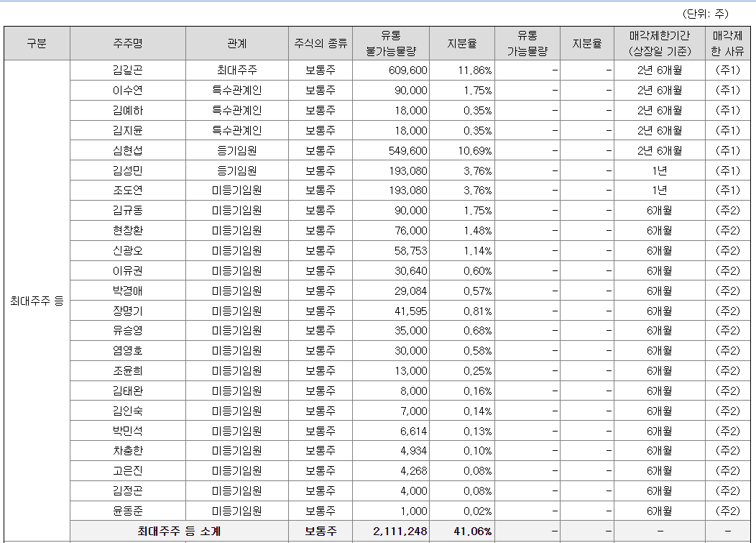The width and height of the screenshot is (756, 543).
Task: Select shareholder name 심현섭
Action: click(128, 150)
